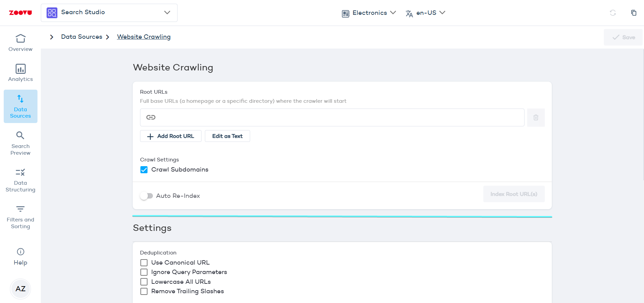The image size is (644, 303).
Task: Click the Zoovu logo
Action: coord(20,13)
